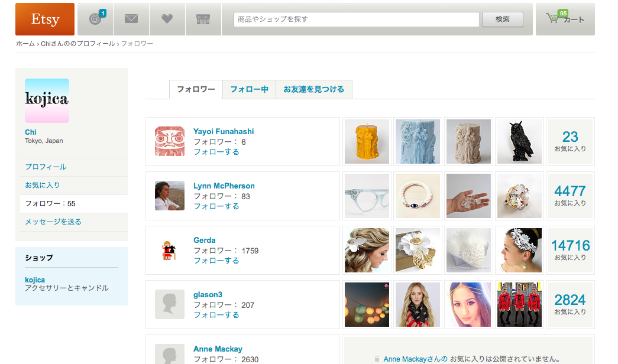Follow Gerda via フォローする
Viewport: 618px width, 364px height.
click(216, 261)
